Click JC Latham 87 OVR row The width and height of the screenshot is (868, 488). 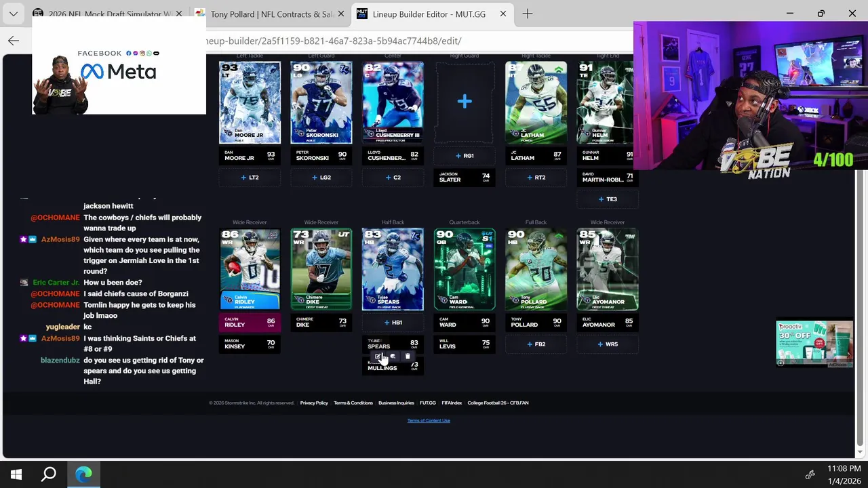pyautogui.click(x=536, y=156)
